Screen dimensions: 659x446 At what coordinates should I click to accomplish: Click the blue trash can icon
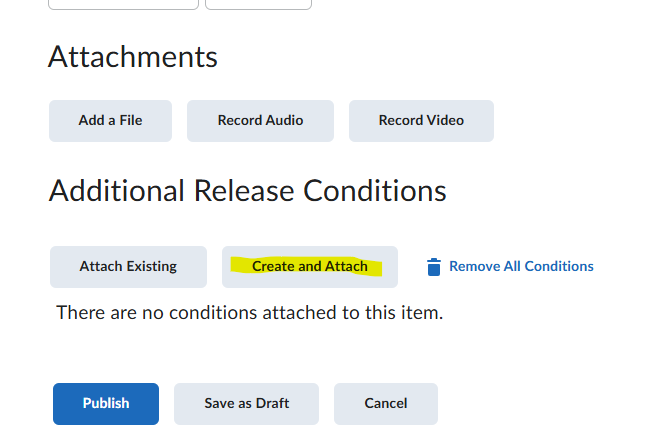point(434,267)
